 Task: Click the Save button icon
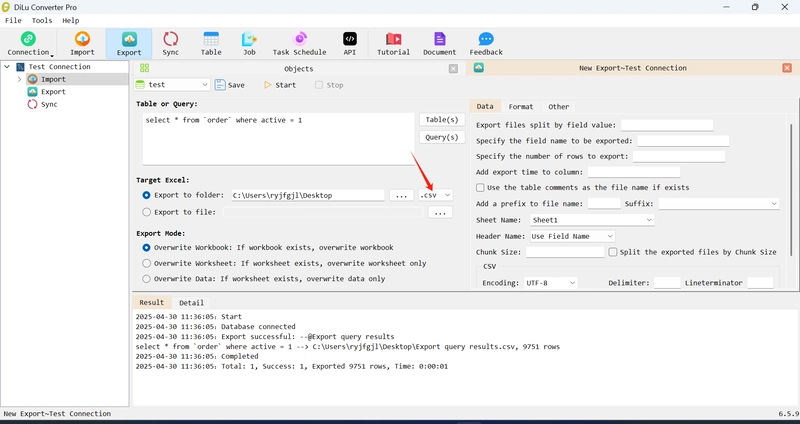220,85
